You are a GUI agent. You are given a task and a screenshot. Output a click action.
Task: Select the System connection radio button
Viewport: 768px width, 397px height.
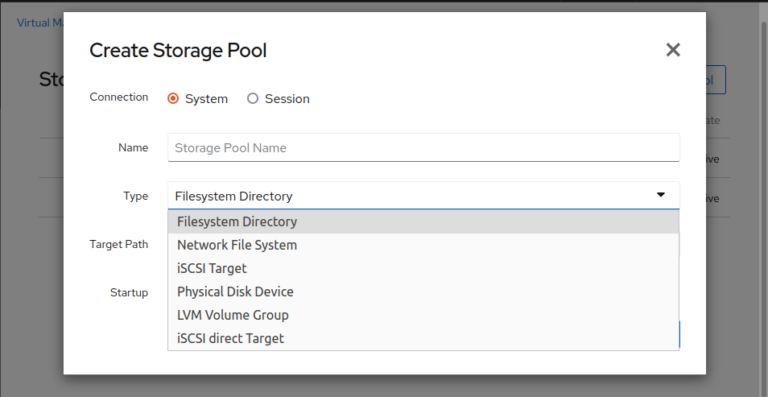(173, 98)
